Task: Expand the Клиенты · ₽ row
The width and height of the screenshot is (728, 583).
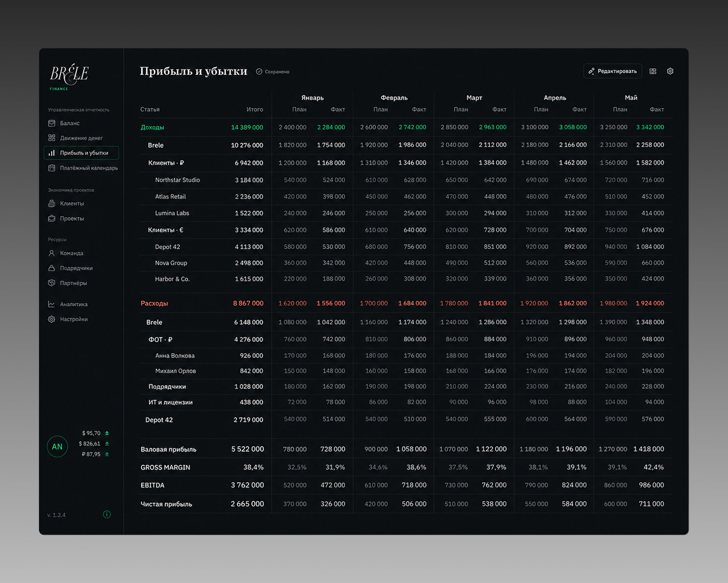Action: click(166, 163)
